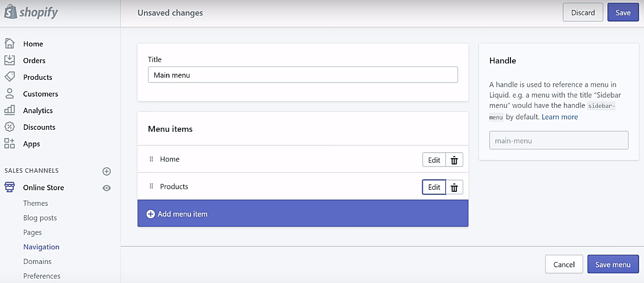Open Customers via the person icon

[9, 93]
